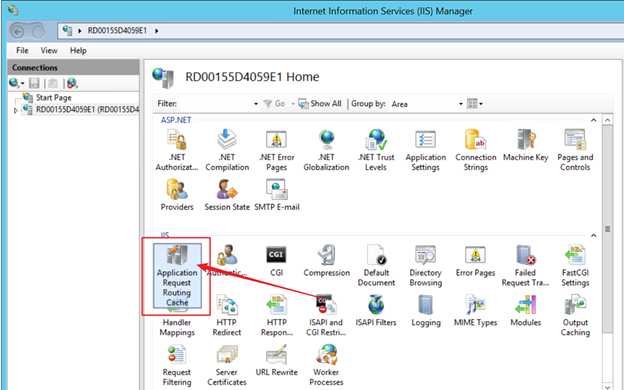
Task: Open the View menu
Action: [x=49, y=51]
